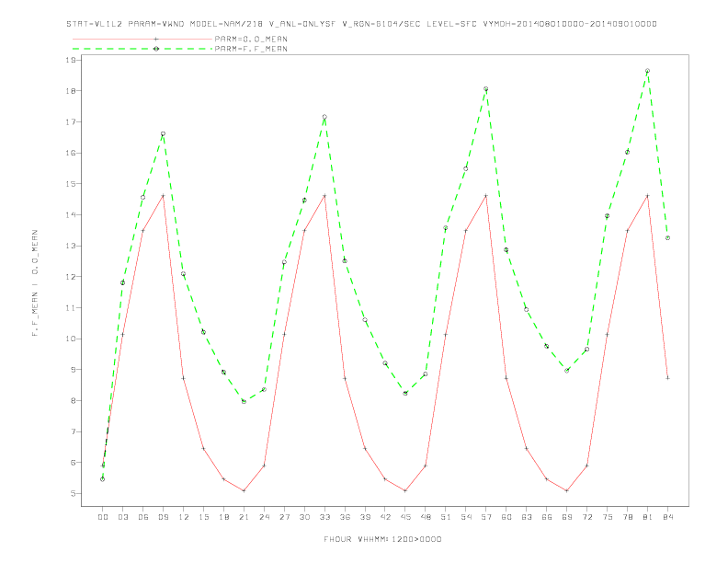Select the green peak marker at hour 57
This screenshot has width=728, height=563.
pyautogui.click(x=486, y=88)
